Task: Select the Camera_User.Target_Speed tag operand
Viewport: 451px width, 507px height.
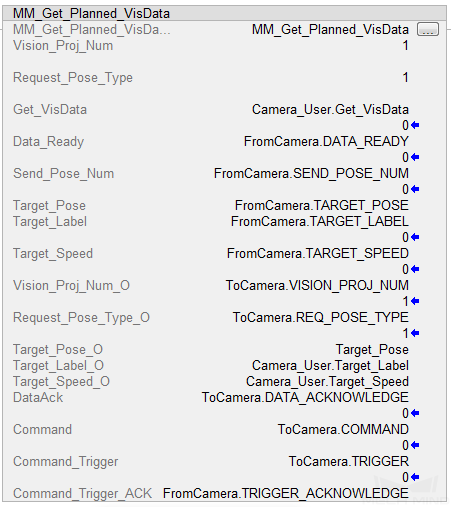Action: click(327, 382)
